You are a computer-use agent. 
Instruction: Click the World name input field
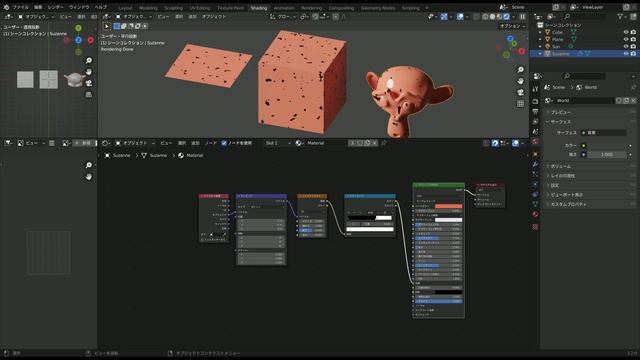coord(584,100)
